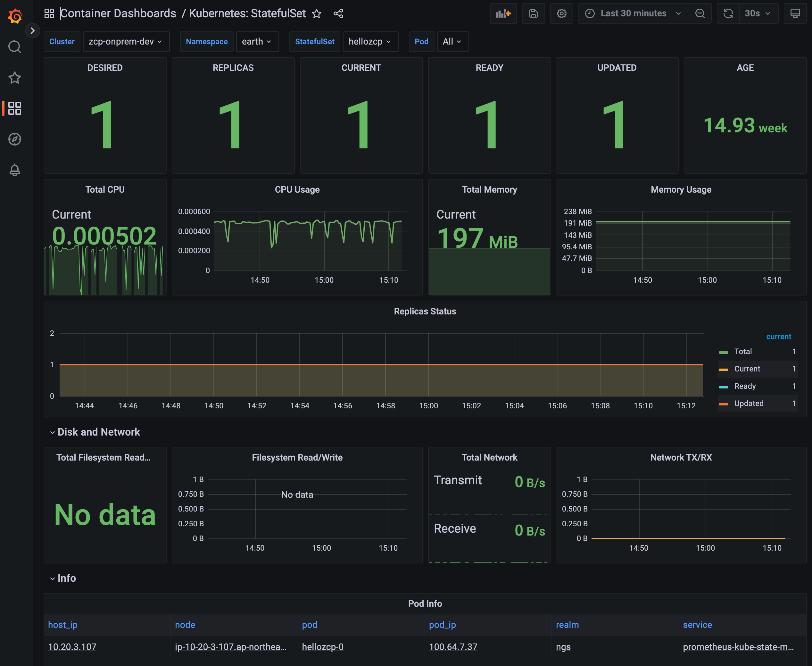Click the 0.000502 Total CPU value
The height and width of the screenshot is (666, 812).
click(x=104, y=236)
